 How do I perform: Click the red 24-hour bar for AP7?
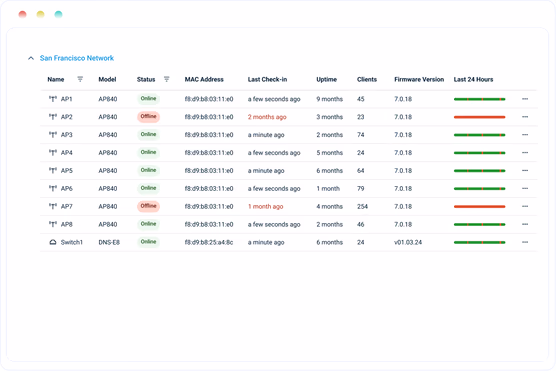[x=479, y=206]
